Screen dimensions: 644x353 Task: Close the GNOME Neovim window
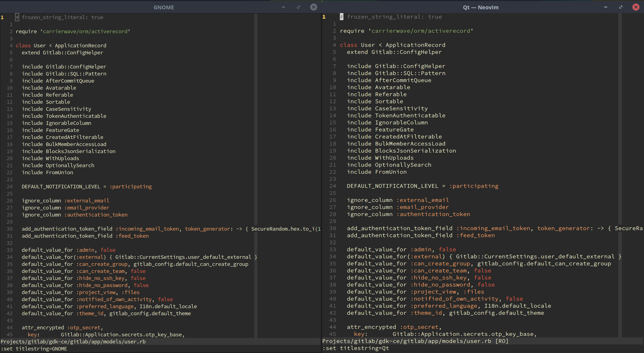click(313, 7)
